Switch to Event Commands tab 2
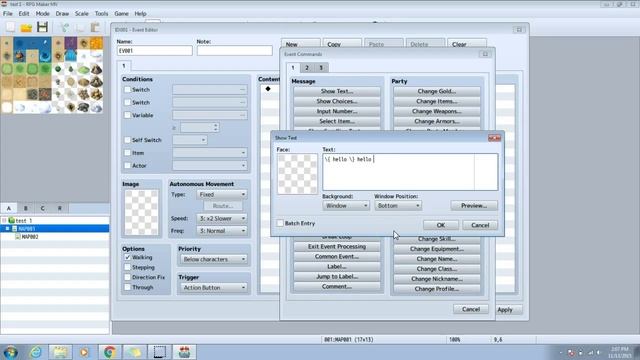Image resolution: width=640 pixels, height=360 pixels. tap(307, 68)
